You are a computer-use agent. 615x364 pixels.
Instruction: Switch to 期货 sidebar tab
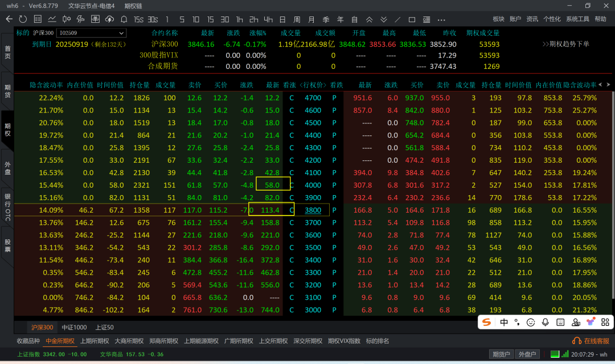7,91
